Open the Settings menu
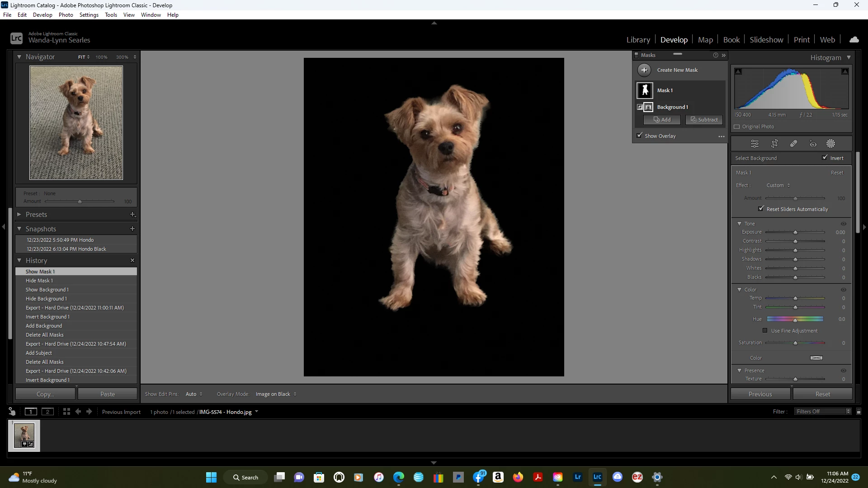 [x=89, y=14]
